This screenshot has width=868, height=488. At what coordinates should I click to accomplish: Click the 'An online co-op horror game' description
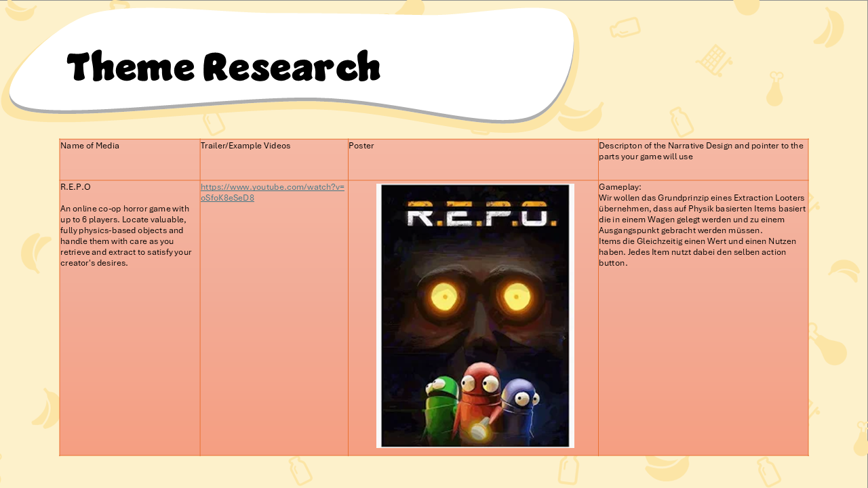point(126,236)
